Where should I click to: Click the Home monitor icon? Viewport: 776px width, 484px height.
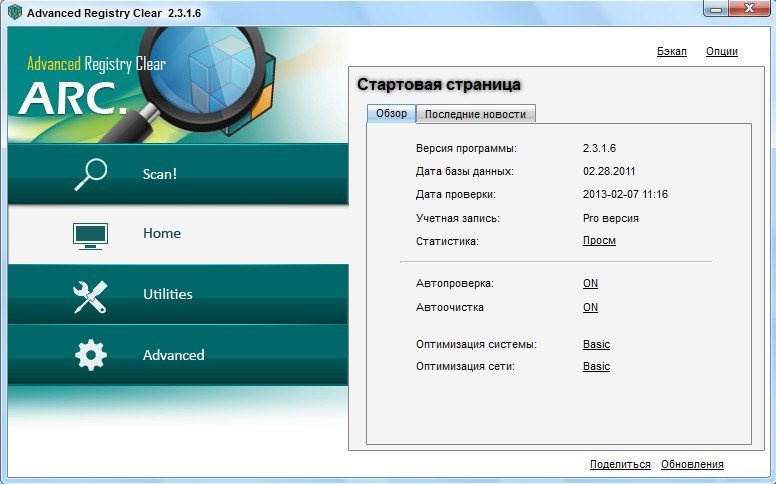pyautogui.click(x=90, y=236)
